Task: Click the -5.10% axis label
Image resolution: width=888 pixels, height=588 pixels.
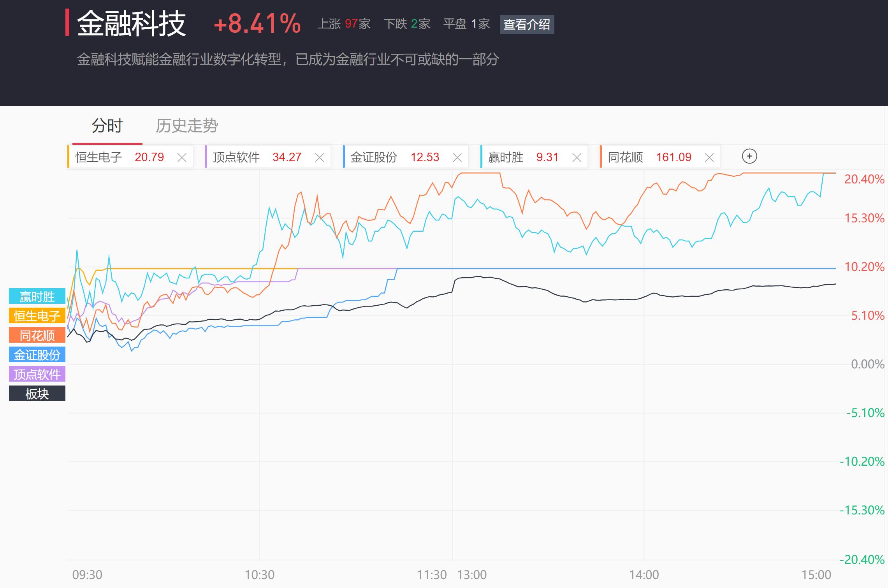Action: tap(865, 413)
